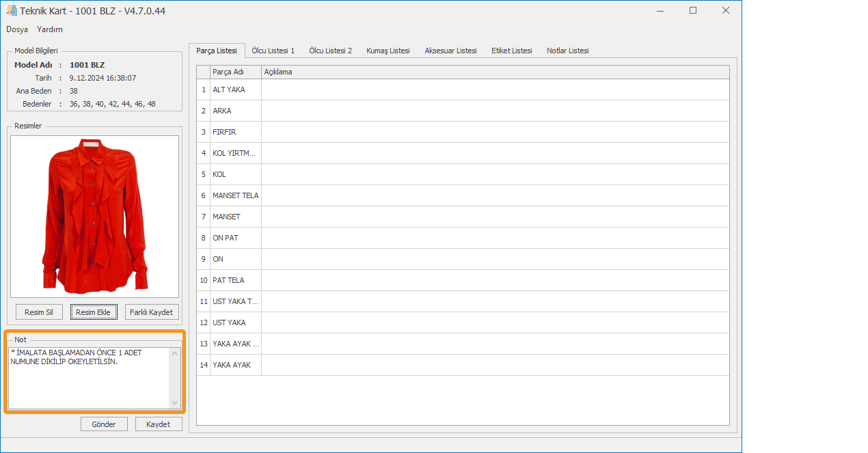
Task: Open the Dosya menu
Action: (x=17, y=29)
